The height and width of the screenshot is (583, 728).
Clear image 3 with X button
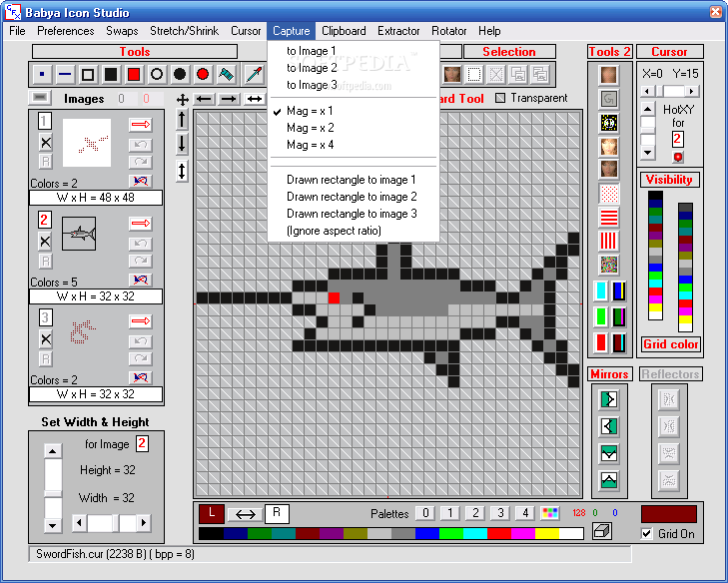pos(46,339)
